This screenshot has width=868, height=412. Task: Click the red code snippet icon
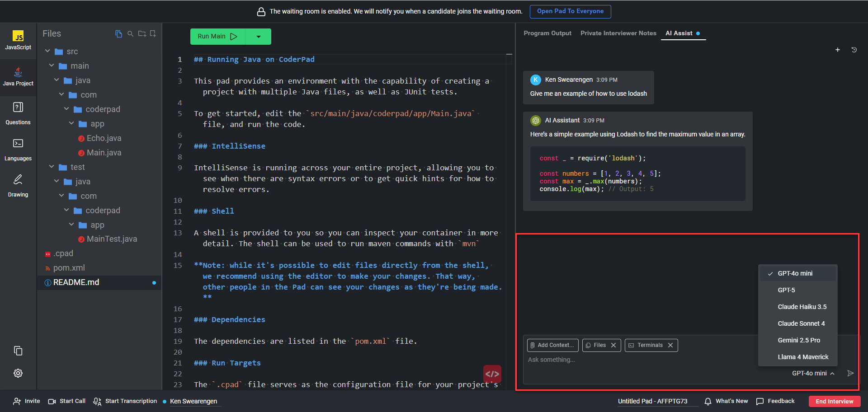coord(492,374)
